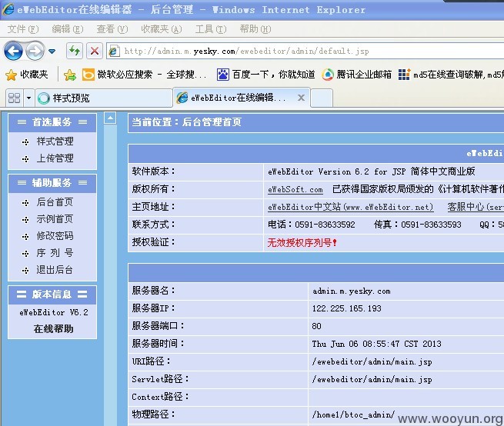Open the 收藏夹(A) menu
The width and height of the screenshot is (504, 426).
pyautogui.click(x=162, y=29)
